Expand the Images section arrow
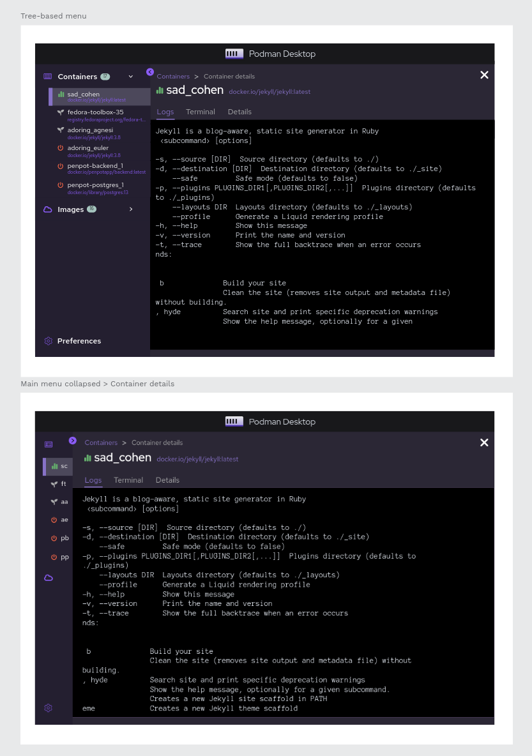532x756 pixels. [x=130, y=209]
